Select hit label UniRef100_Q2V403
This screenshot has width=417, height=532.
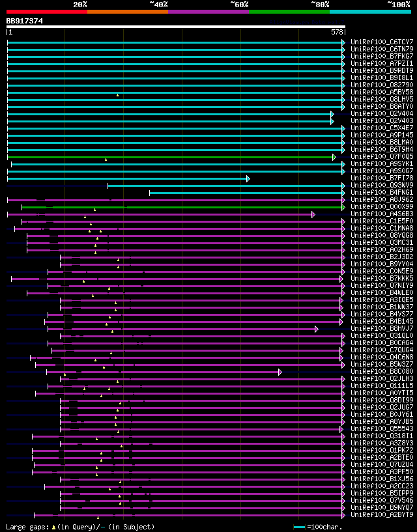point(382,120)
